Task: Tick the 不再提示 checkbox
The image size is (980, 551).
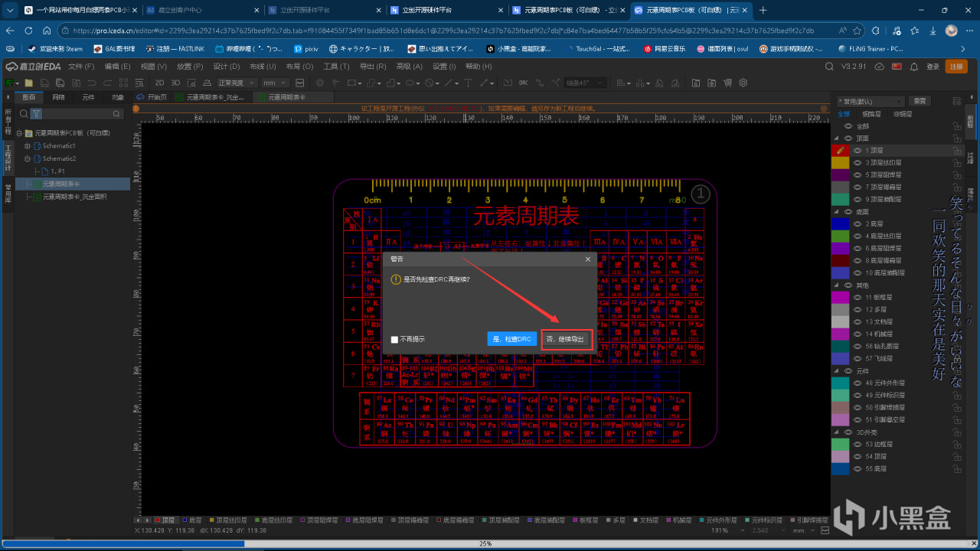Action: pyautogui.click(x=394, y=339)
